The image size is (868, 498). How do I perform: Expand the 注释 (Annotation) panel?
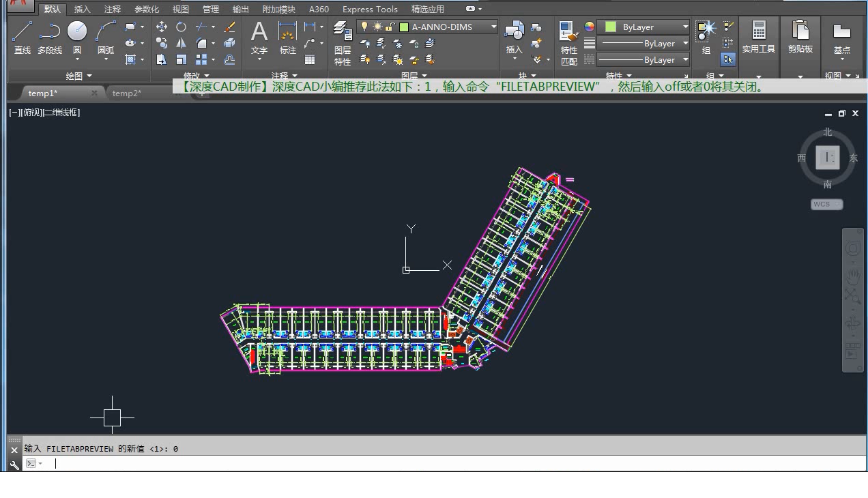(285, 76)
